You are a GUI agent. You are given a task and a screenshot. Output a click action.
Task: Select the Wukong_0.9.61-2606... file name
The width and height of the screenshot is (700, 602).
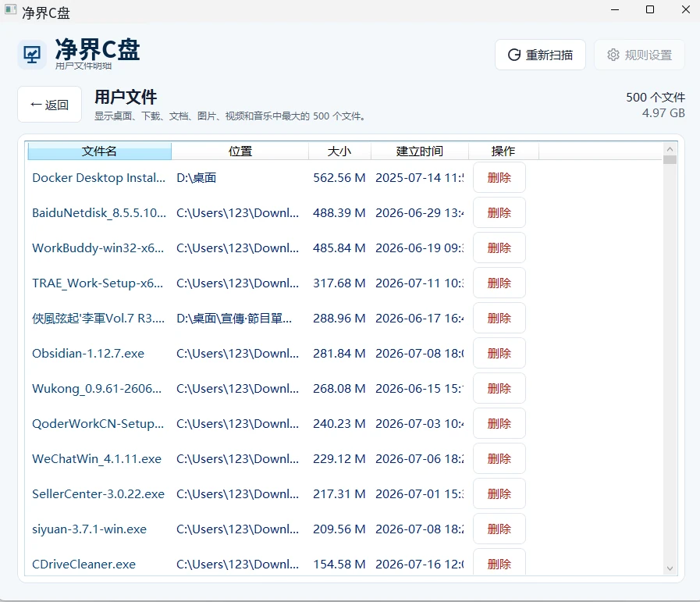[97, 389]
